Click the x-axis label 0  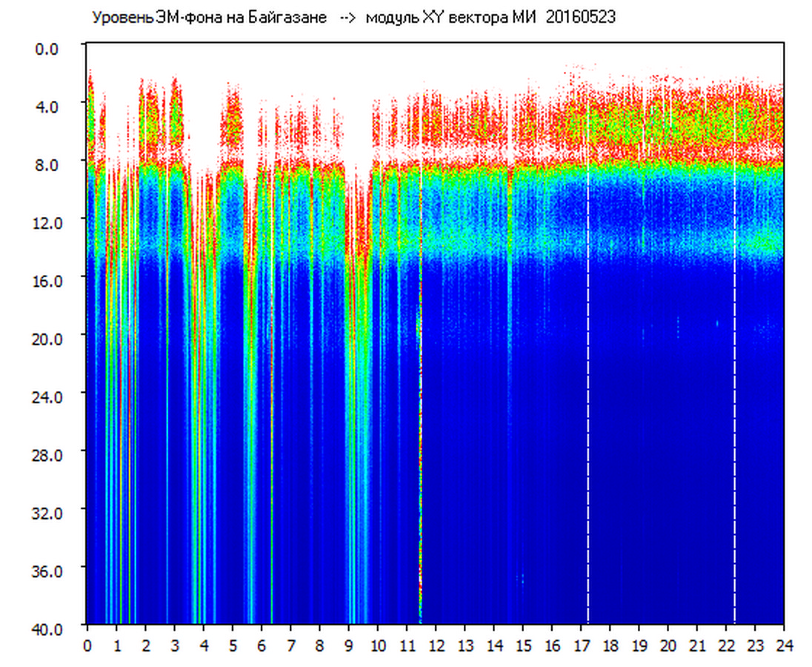87,645
